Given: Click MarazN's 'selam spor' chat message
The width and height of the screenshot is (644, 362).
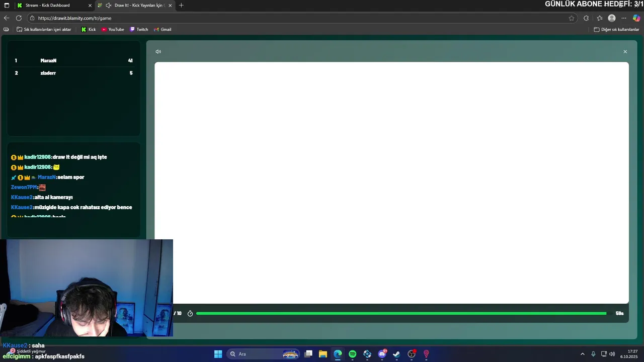Looking at the screenshot, I should click(71, 177).
